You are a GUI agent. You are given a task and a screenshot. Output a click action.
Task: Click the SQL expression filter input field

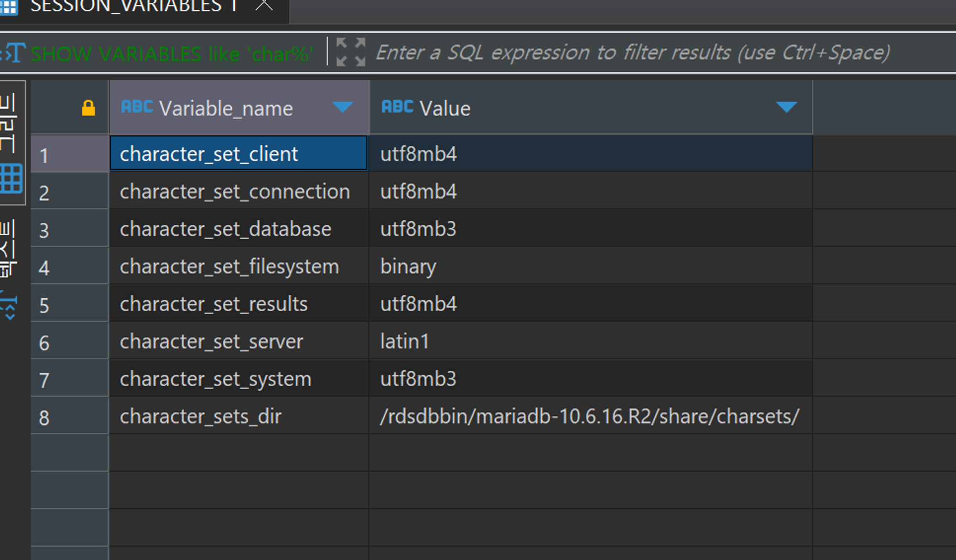pos(631,53)
